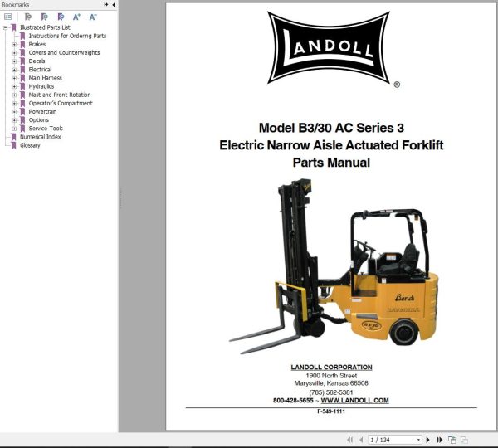
Task: Select the Service Tools bookmark
Action: 46,129
